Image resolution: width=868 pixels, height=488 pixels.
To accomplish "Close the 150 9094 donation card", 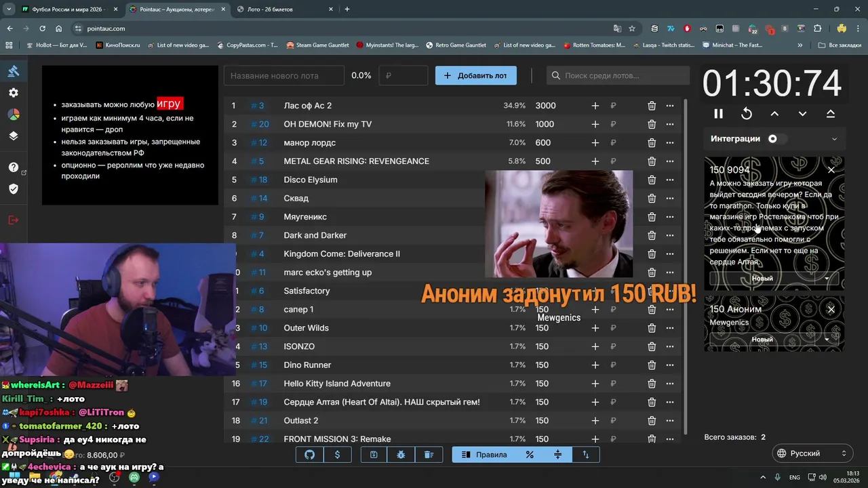I will 831,169.
